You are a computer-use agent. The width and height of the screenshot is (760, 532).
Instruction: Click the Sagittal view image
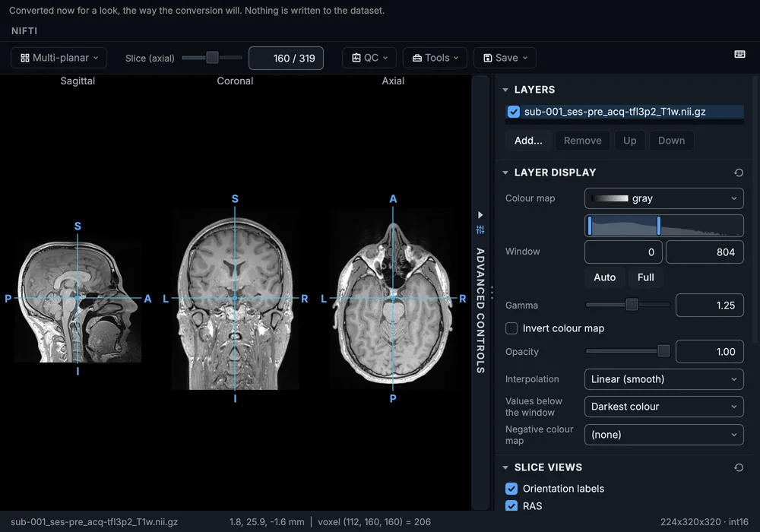click(78, 300)
